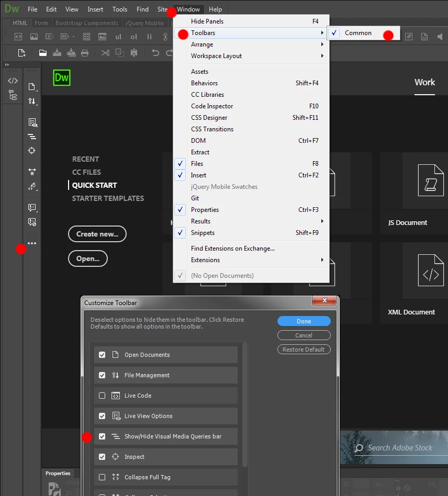448x496 pixels.
Task: Toggle checked Common toolbar submenu item
Action: [363, 33]
